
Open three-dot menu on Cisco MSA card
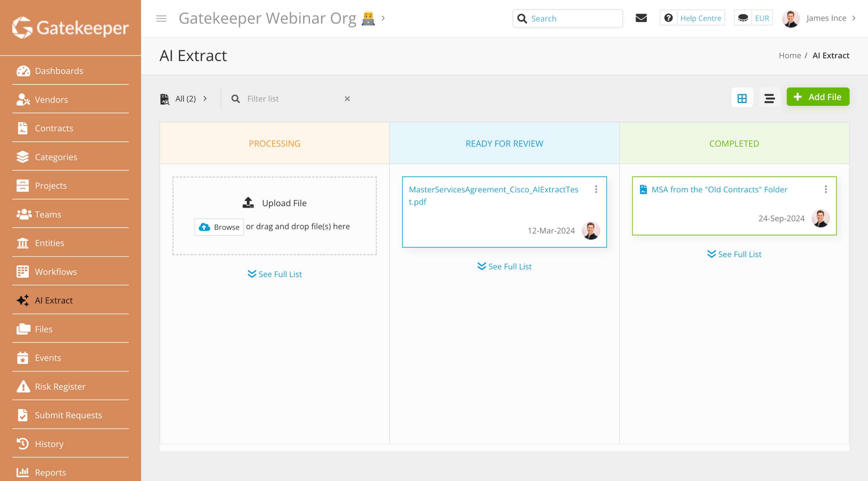tap(596, 189)
